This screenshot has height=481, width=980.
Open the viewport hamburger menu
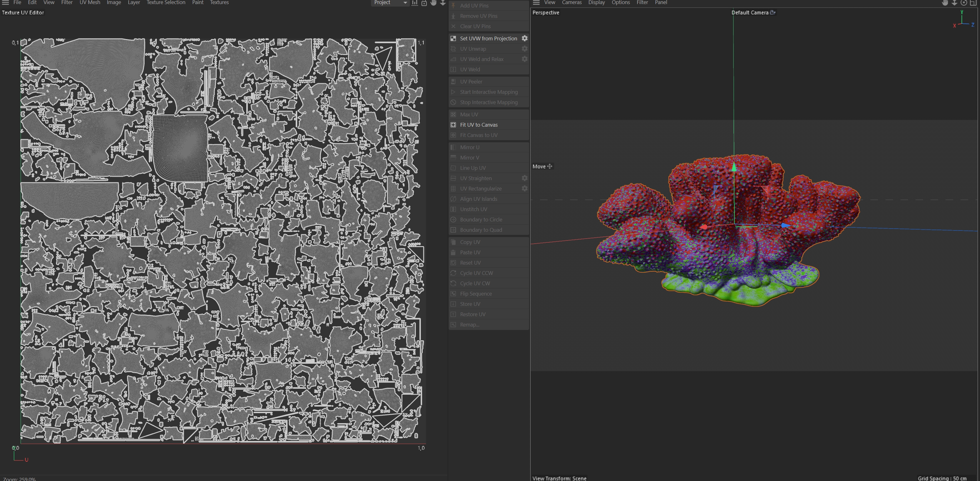(x=536, y=3)
